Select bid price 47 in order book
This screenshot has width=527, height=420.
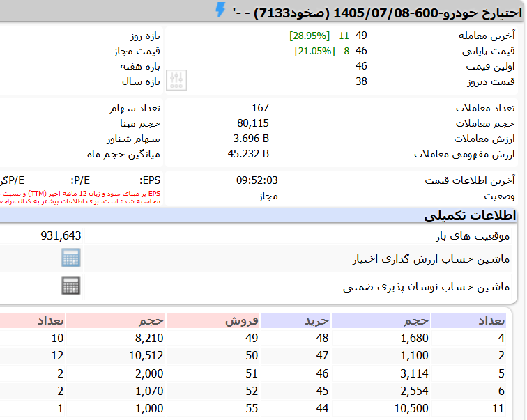point(322,355)
